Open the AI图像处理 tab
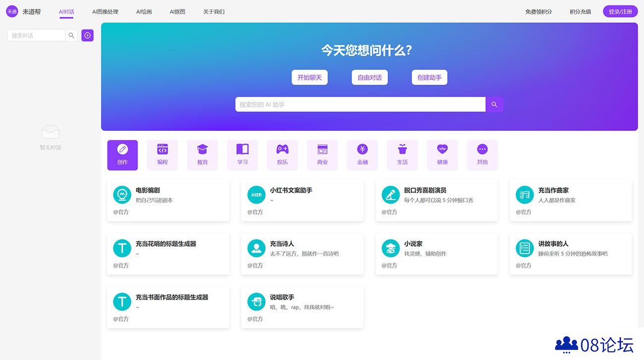The width and height of the screenshot is (644, 360). (x=105, y=11)
